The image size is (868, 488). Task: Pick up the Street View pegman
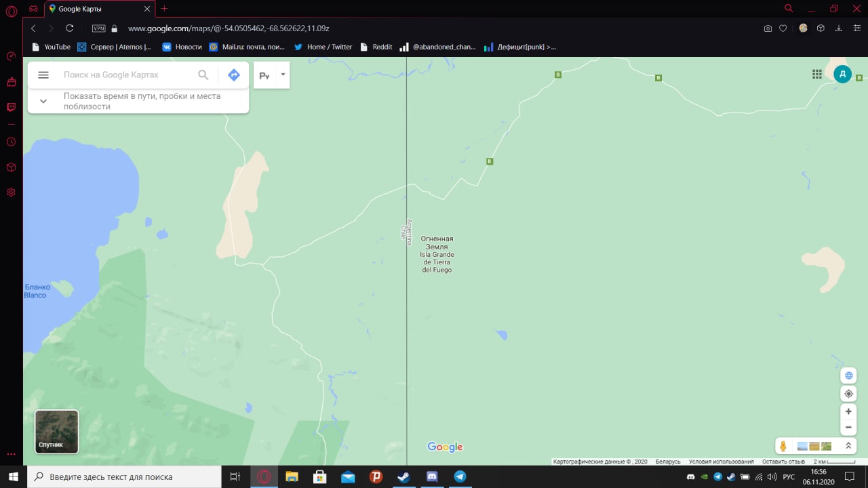pos(783,446)
